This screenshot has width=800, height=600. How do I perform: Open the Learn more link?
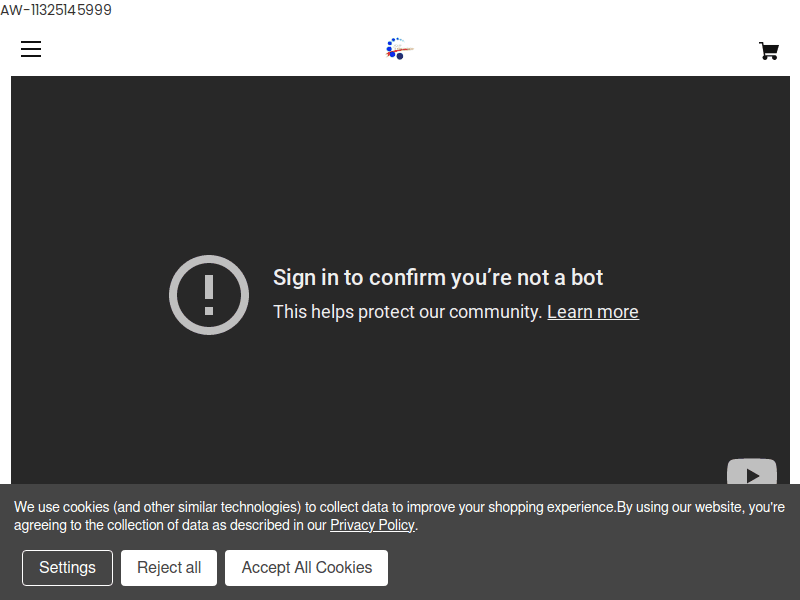[592, 312]
